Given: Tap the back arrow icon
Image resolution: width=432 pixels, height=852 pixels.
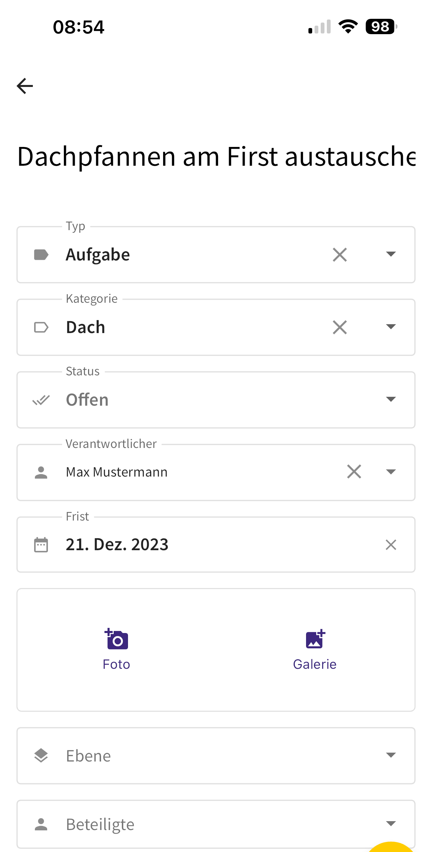Looking at the screenshot, I should point(25,86).
